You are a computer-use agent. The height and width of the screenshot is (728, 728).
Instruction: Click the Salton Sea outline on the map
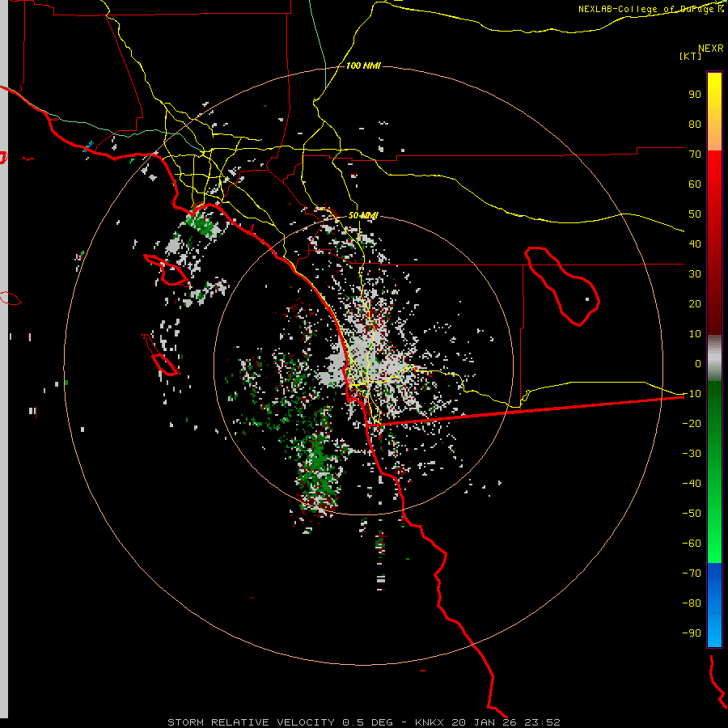pyautogui.click(x=562, y=286)
